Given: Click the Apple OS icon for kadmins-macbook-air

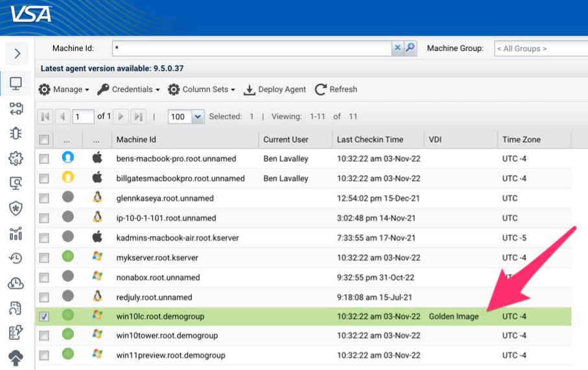Looking at the screenshot, I should click(97, 237).
